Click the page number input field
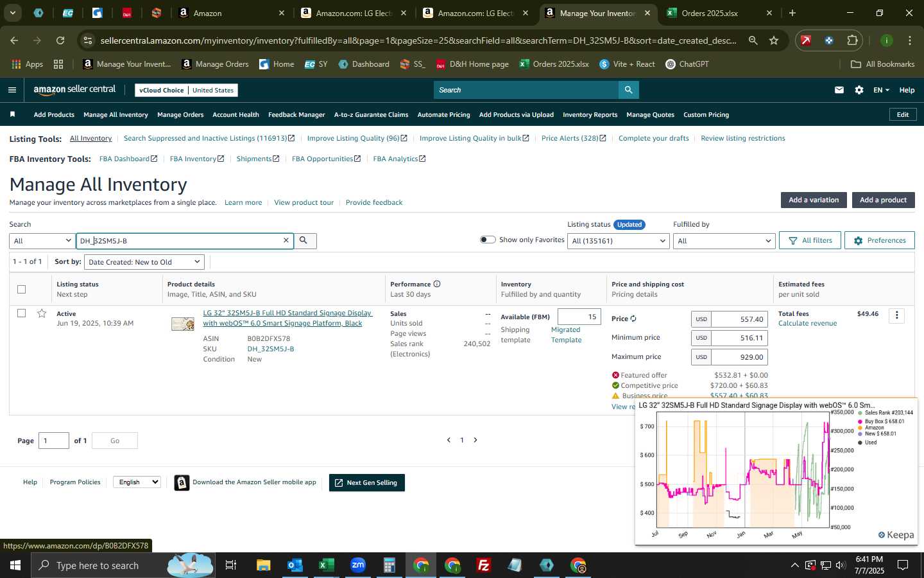Image resolution: width=924 pixels, height=578 pixels. (54, 441)
